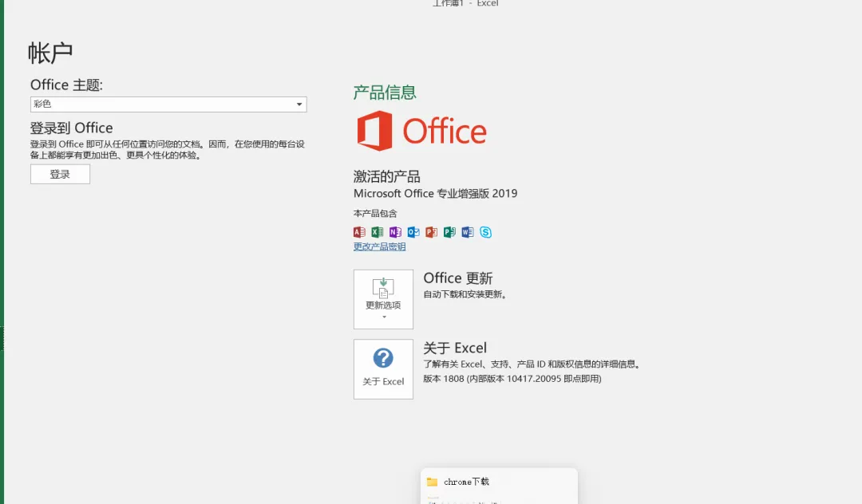Image resolution: width=862 pixels, height=504 pixels.
Task: Click the 登录 sign-in button
Action: (60, 175)
